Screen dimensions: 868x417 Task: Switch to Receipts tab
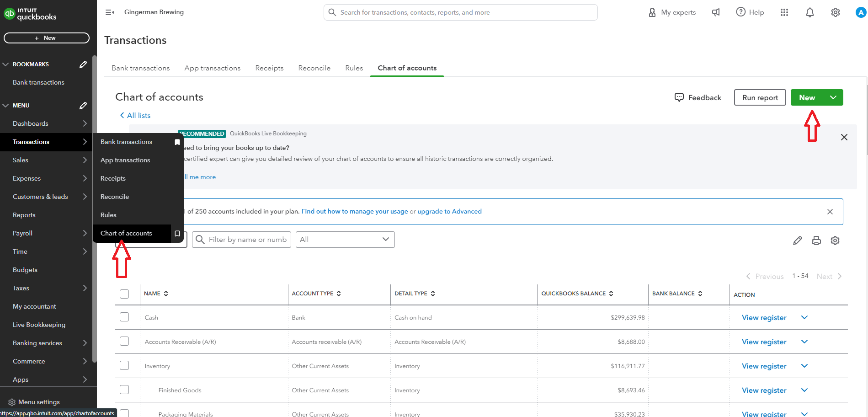(269, 68)
